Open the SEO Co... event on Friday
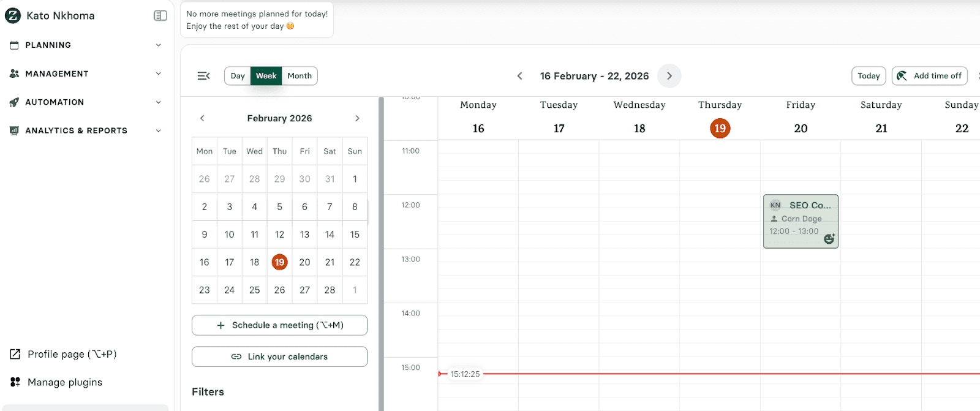This screenshot has height=411, width=980. tap(801, 221)
